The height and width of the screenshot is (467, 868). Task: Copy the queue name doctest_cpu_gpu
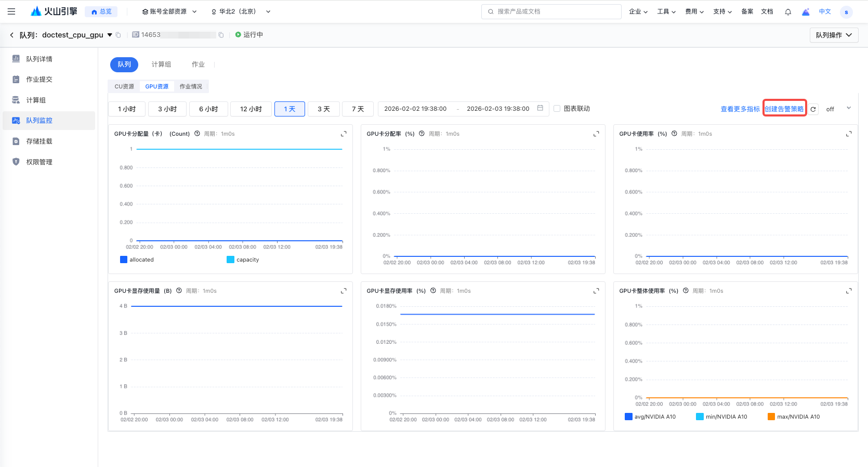[119, 35]
